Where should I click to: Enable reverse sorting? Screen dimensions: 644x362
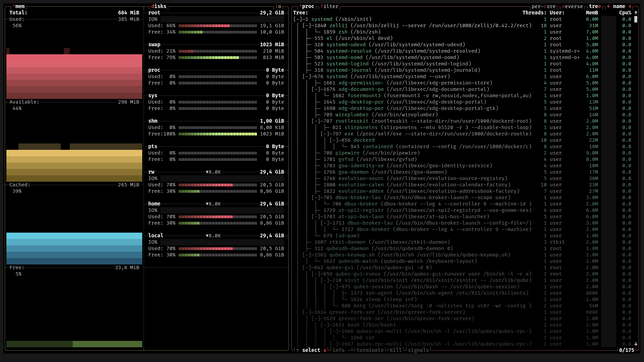(572, 6)
